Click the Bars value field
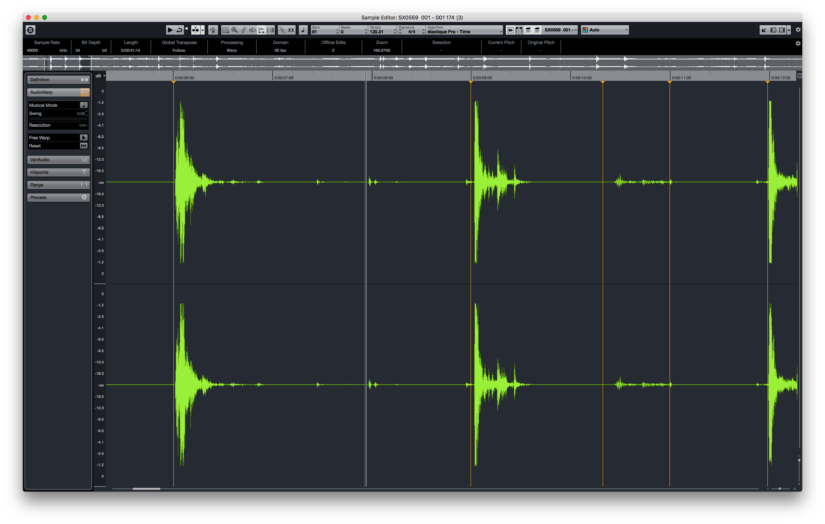The height and width of the screenshot is (524, 825). click(324, 32)
